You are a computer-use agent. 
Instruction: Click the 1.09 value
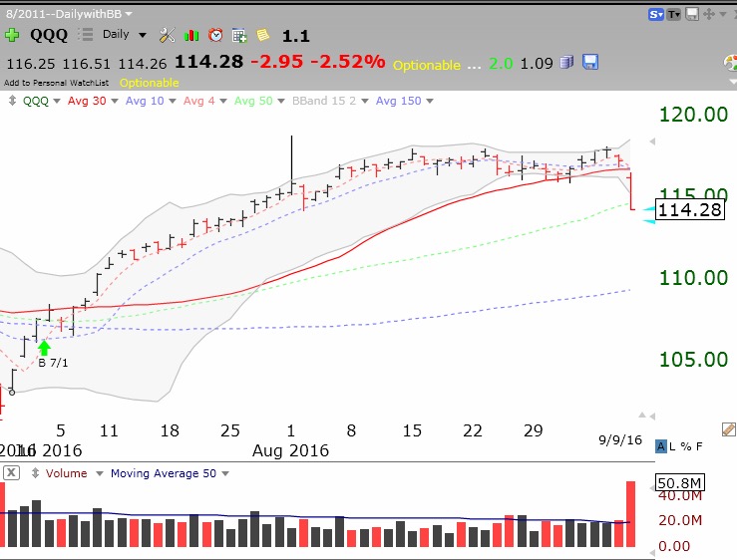[537, 64]
